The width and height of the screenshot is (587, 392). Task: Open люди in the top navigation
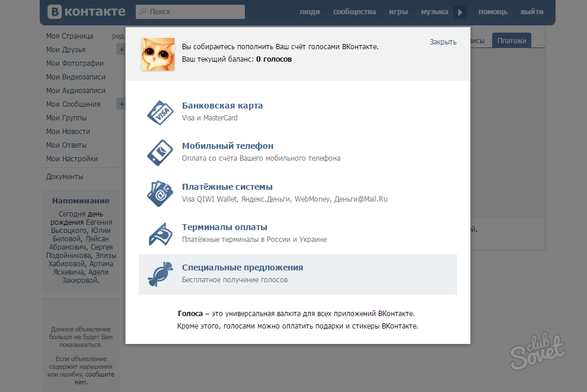tap(310, 12)
